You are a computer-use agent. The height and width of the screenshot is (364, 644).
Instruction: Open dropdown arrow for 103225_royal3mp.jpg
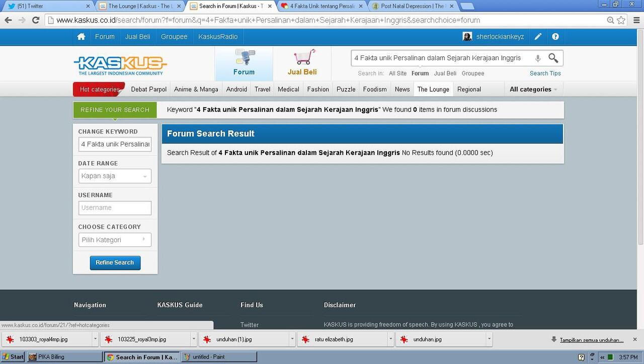[194, 339]
